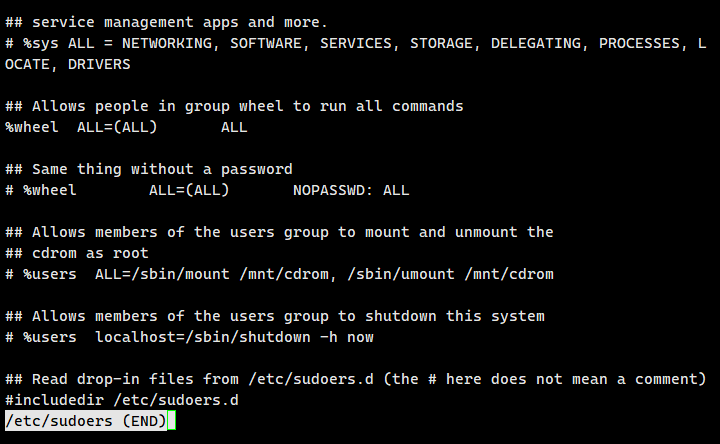720x444 pixels.
Task: Click the comment about group wheel running commands
Action: pyautogui.click(x=234, y=106)
